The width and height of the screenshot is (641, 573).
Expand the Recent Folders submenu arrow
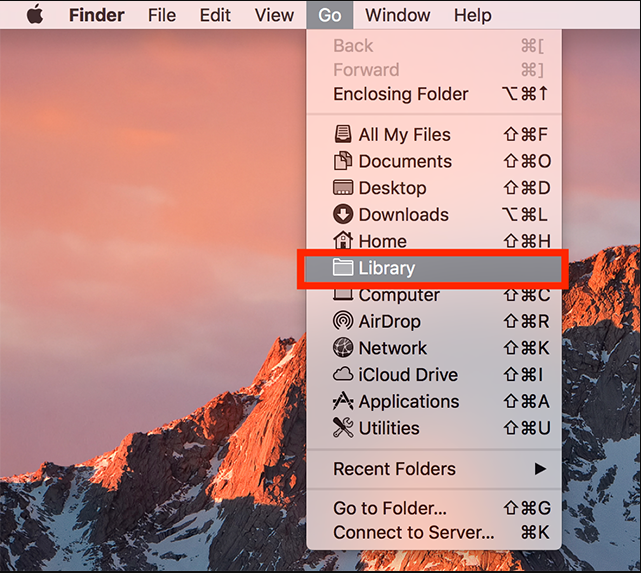(540, 469)
